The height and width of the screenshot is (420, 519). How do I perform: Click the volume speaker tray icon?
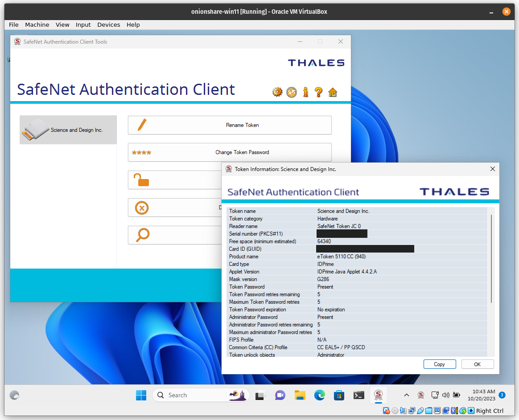point(446,395)
